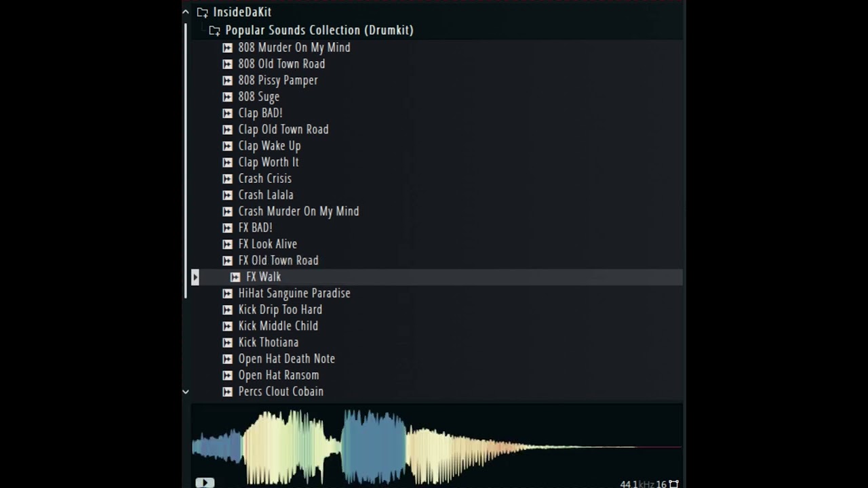The image size is (868, 488).
Task: Select 808 Pissy Pamper sample
Action: tap(278, 80)
